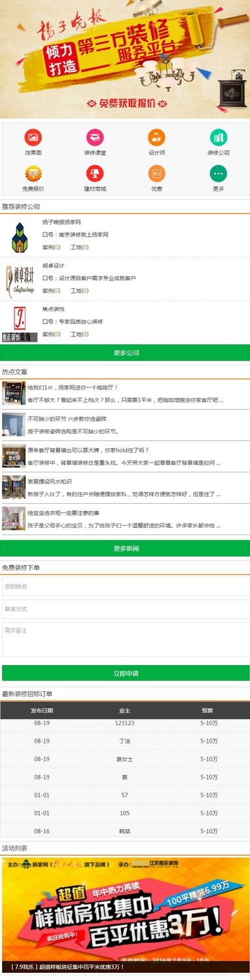Click thumbnail of the 给宝宝选衣柜 article
Viewport: 250px width, 980px height.
coord(13,519)
